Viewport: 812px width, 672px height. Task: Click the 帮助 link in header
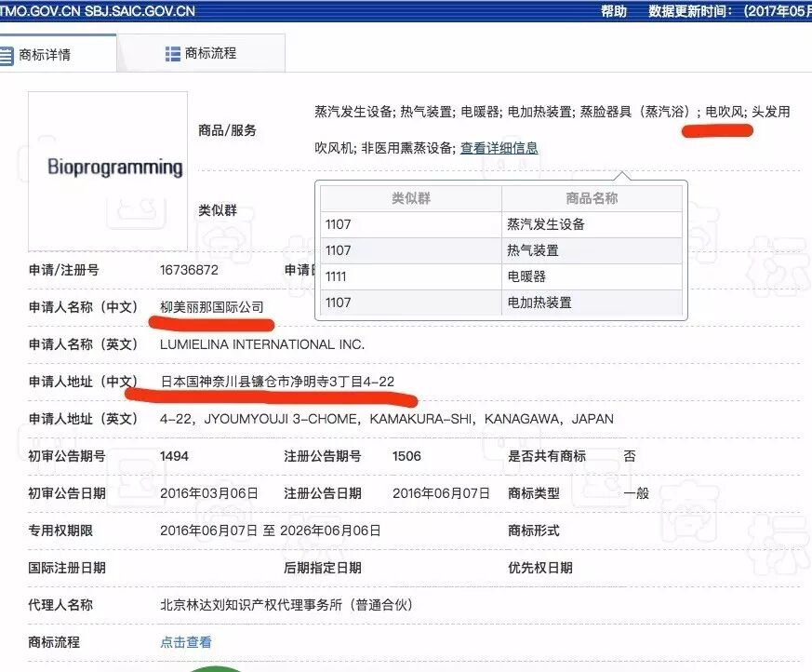[x=614, y=11]
